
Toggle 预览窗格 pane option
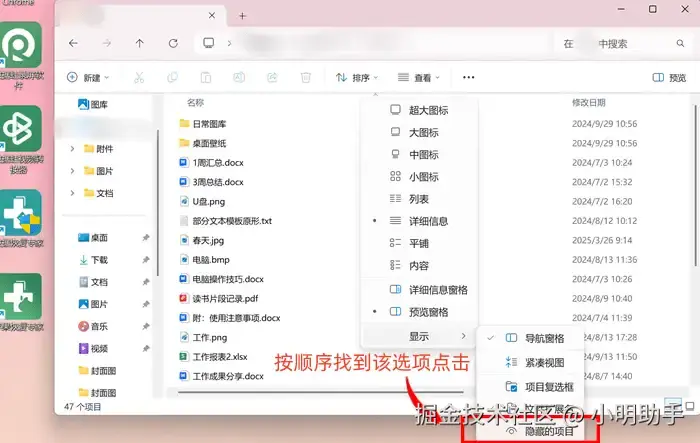(x=419, y=312)
